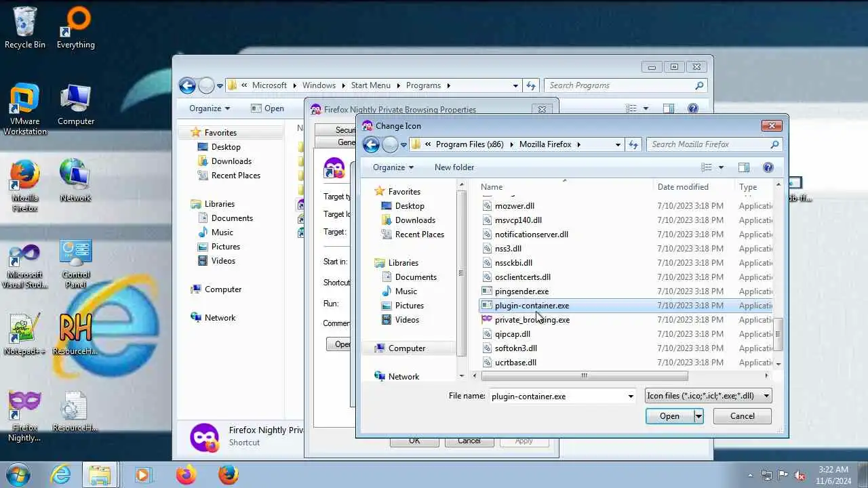
Task: Click volume icon in system tray
Action: 800,475
